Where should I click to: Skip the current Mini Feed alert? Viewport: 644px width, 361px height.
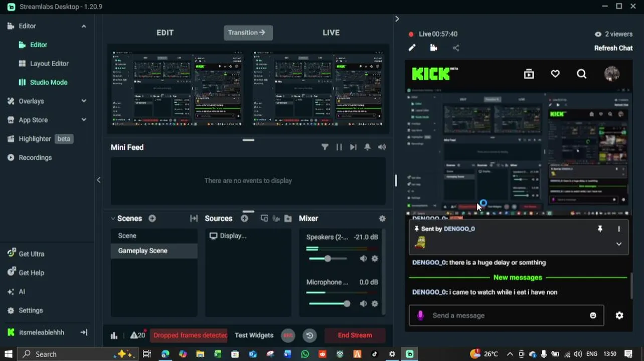tap(353, 147)
